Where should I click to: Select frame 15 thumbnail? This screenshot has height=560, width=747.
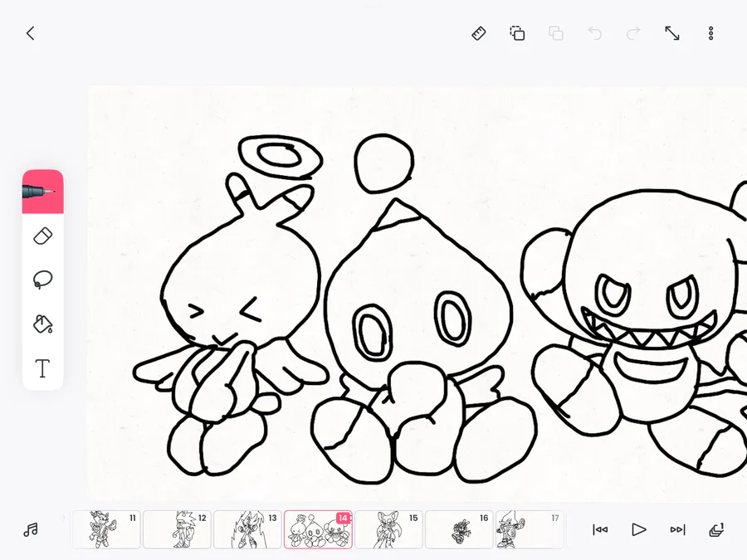coord(388,529)
